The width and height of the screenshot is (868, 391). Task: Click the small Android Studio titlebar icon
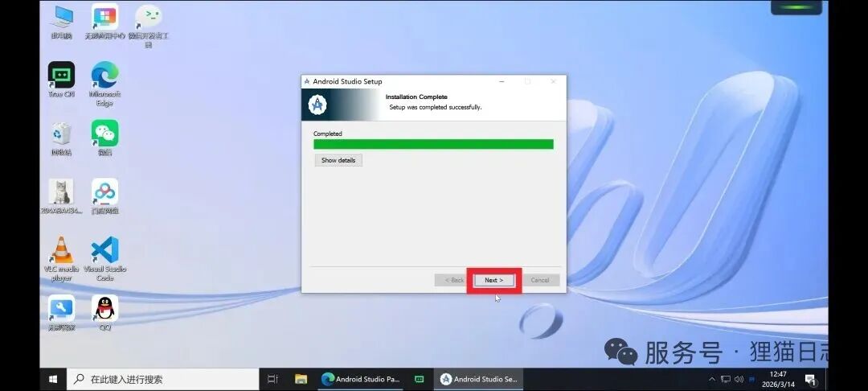pyautogui.click(x=307, y=81)
